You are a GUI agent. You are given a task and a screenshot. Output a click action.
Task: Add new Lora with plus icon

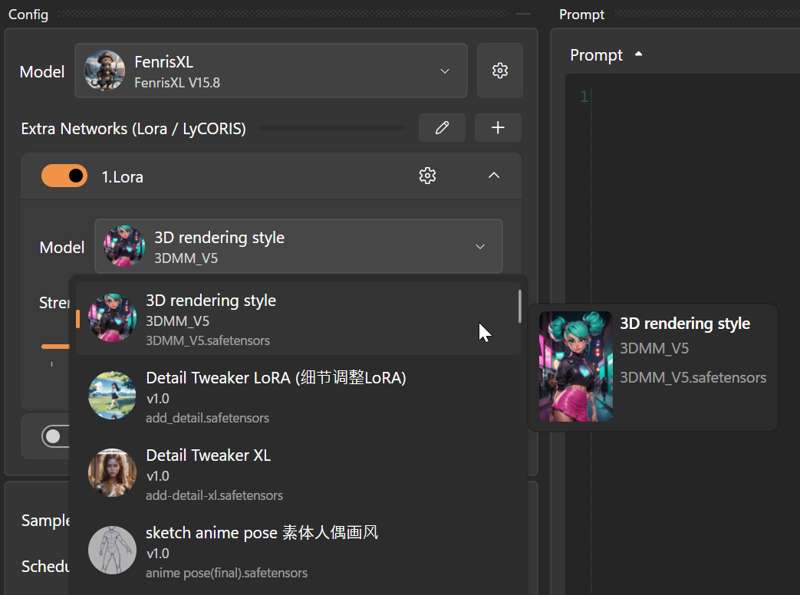[x=498, y=128]
